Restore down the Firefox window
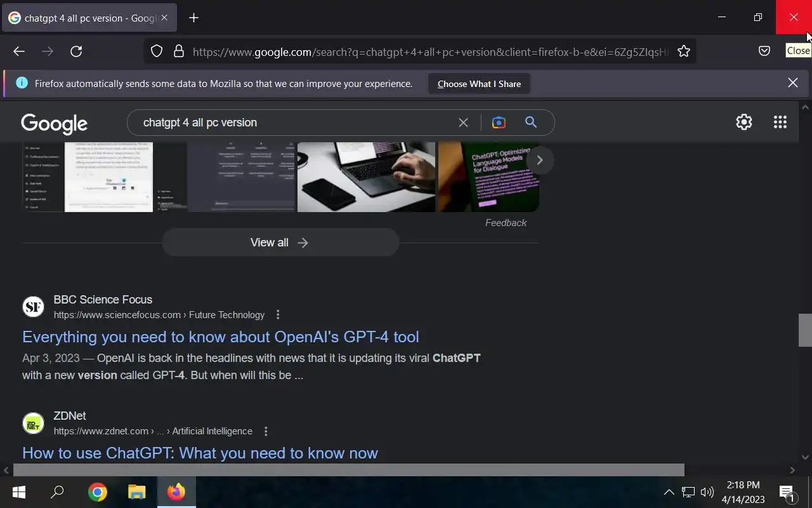 [757, 17]
